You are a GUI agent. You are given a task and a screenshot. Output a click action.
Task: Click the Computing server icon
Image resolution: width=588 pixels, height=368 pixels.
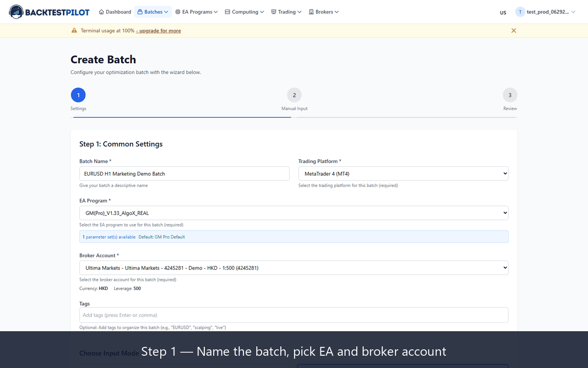point(227,12)
